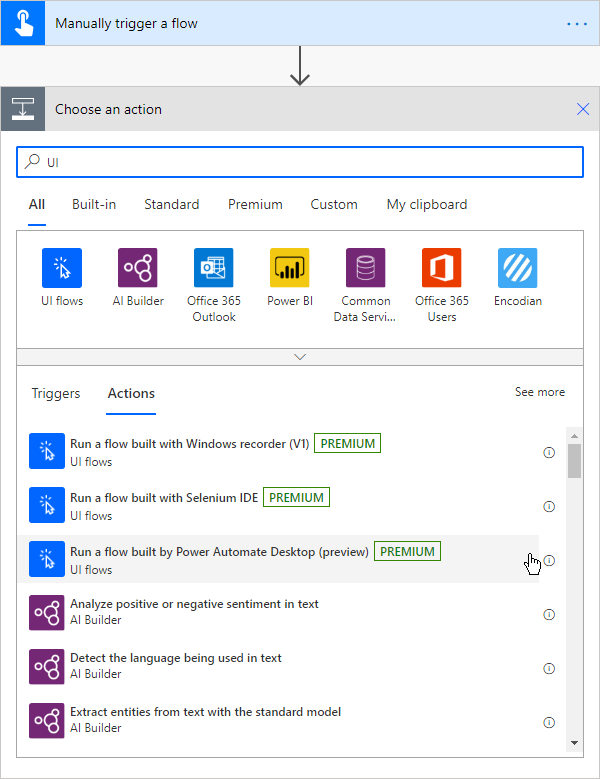Show info for Power Automate Desktop action
The image size is (600, 779).
tap(549, 560)
